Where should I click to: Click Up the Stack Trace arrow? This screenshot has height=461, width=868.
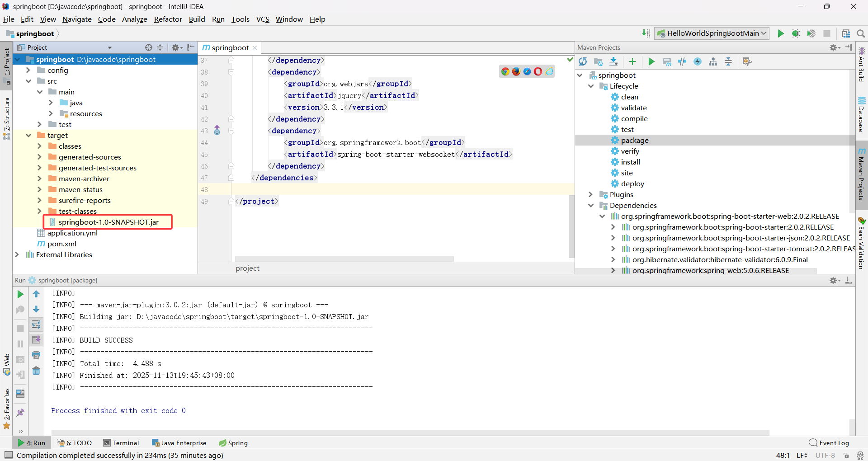click(x=36, y=294)
